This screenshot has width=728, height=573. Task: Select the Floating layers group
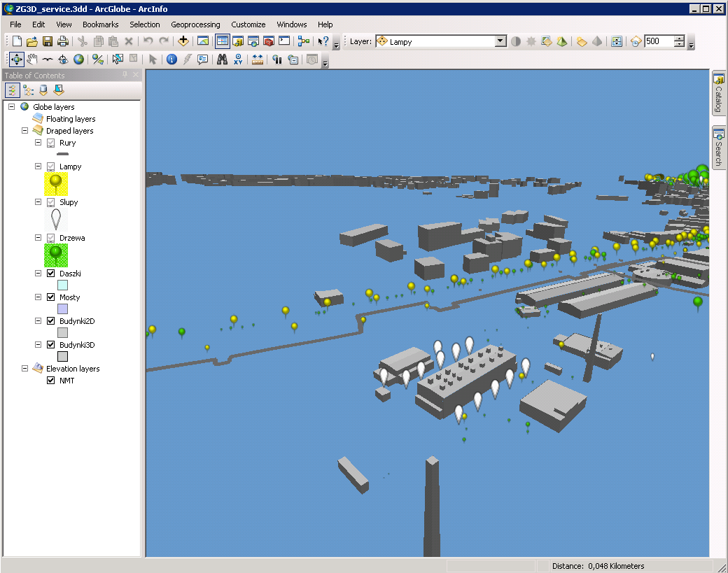point(71,119)
